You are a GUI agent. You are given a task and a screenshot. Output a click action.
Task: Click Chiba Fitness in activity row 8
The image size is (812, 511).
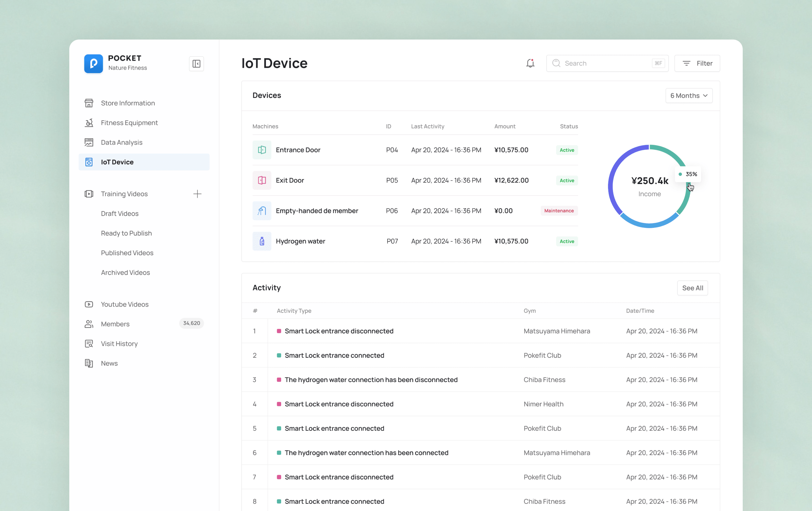544,501
